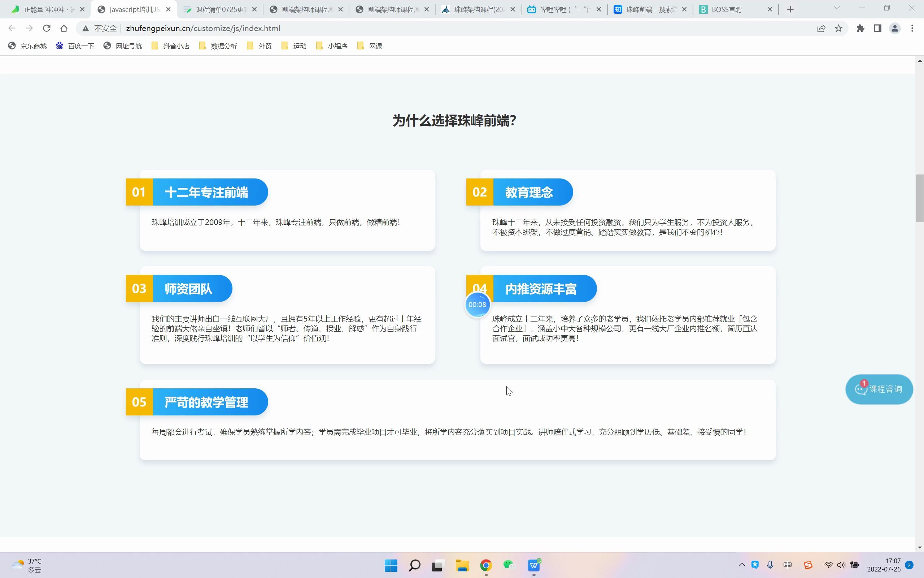
Task: Open the share page icon in address bar
Action: click(x=821, y=28)
